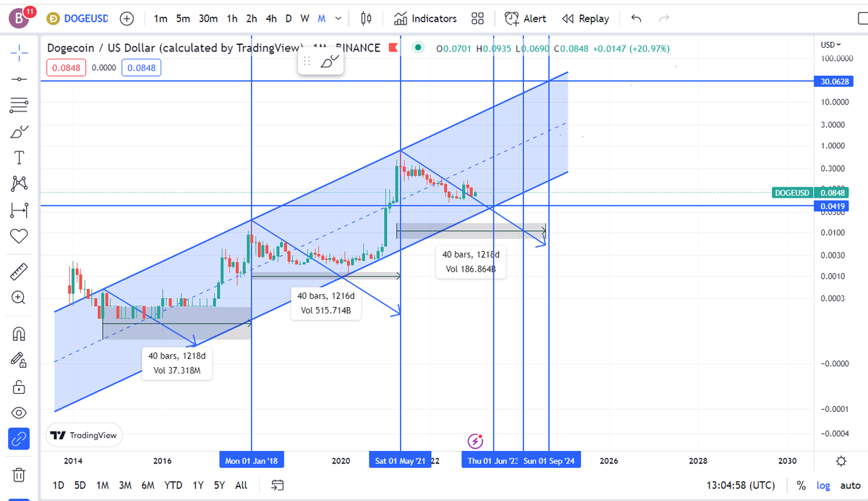Viewport: 868px width, 501px height.
Task: Click the Replay button
Action: point(586,19)
